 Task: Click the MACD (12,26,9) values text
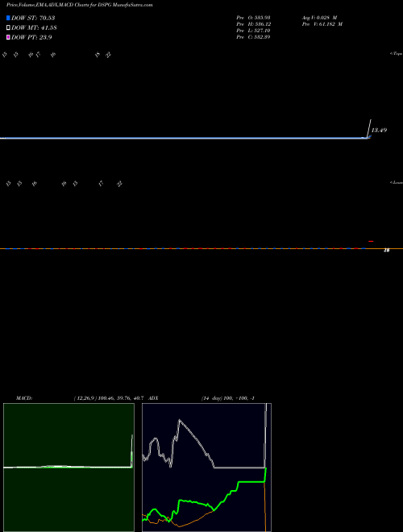click(110, 398)
